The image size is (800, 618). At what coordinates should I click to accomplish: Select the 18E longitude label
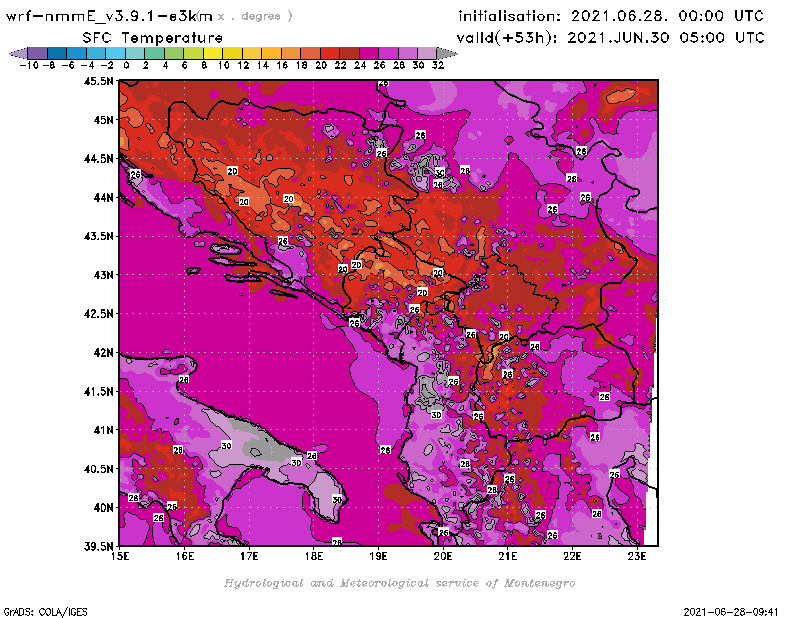314,556
